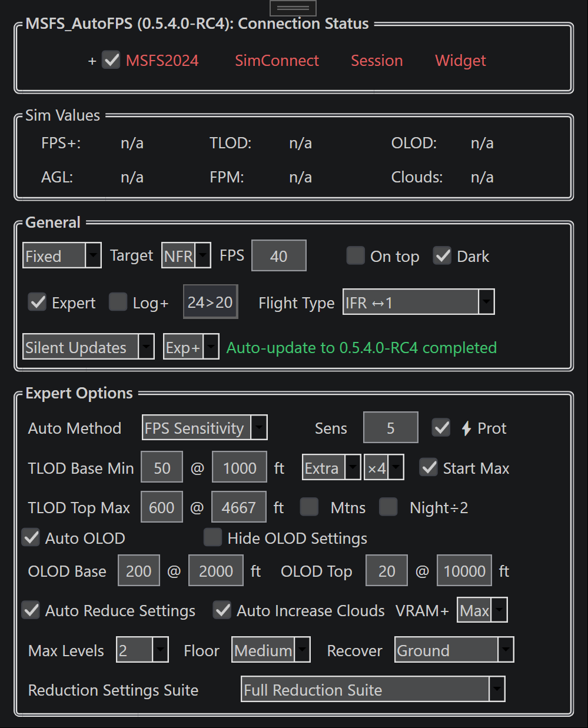Open the VRAM+ Max dropdown
The height and width of the screenshot is (728, 588).
(x=483, y=610)
